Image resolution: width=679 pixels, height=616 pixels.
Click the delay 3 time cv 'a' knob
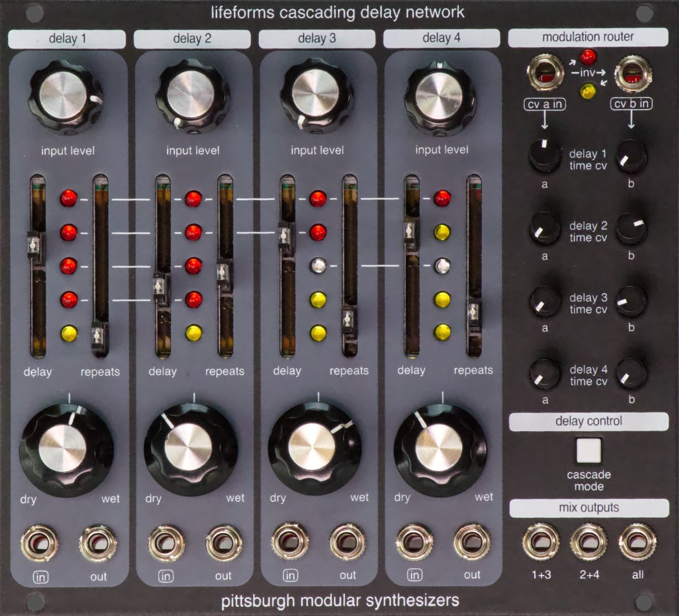tap(545, 302)
